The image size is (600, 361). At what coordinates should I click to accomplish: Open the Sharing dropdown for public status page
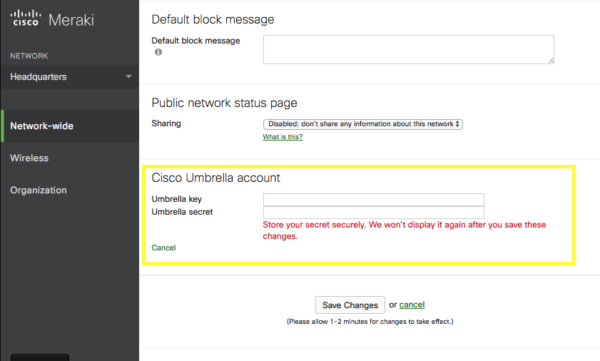[363, 124]
